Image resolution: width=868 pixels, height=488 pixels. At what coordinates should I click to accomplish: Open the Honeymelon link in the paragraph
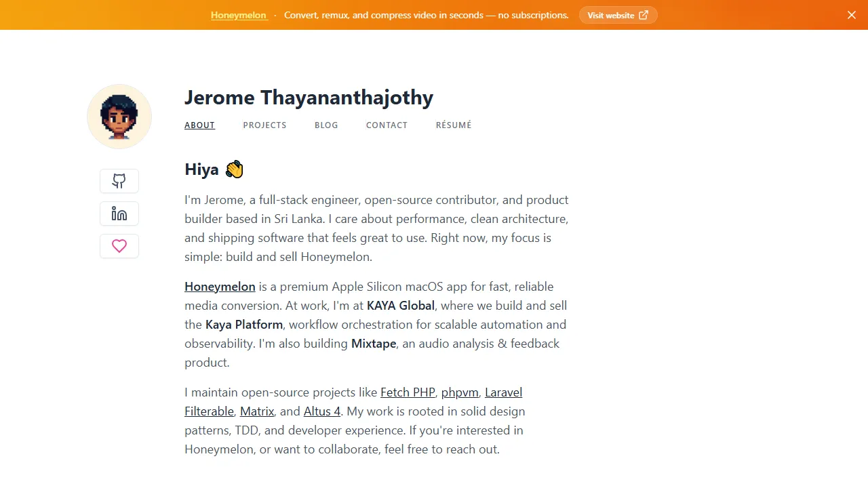(220, 286)
